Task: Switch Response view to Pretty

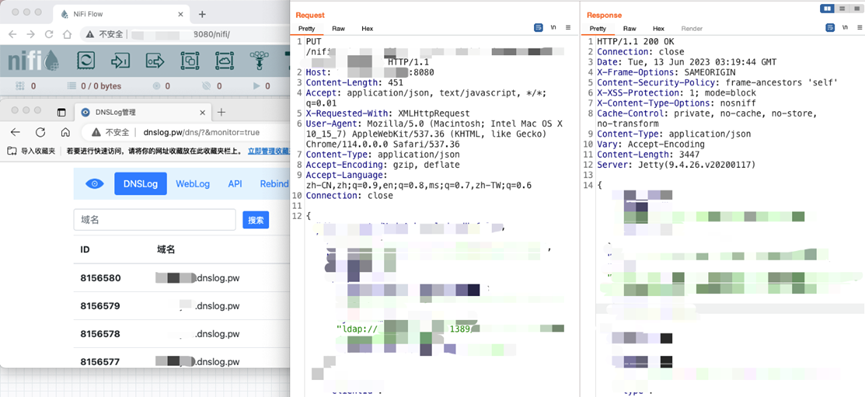Action: point(597,29)
